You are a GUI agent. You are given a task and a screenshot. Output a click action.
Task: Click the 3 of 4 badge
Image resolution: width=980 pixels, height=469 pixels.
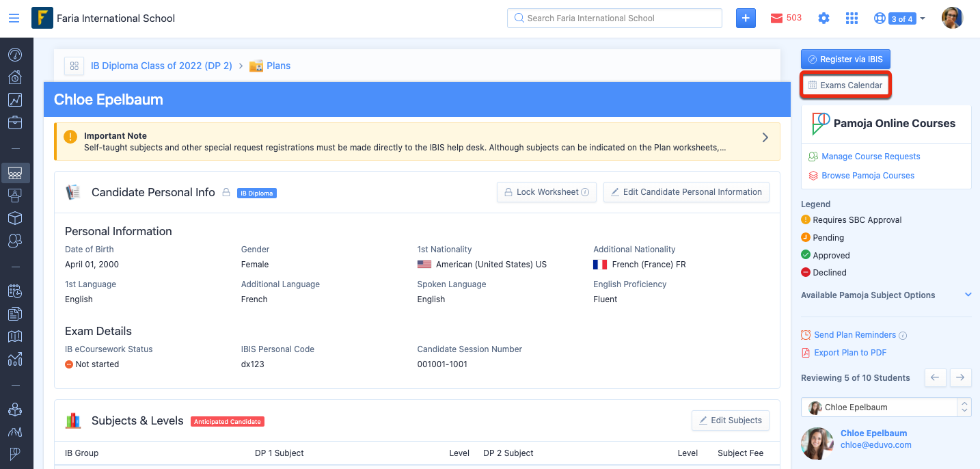902,19
